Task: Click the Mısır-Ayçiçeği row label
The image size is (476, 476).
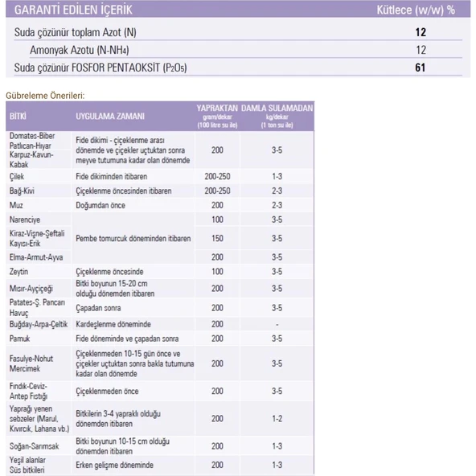Action: pyautogui.click(x=31, y=289)
